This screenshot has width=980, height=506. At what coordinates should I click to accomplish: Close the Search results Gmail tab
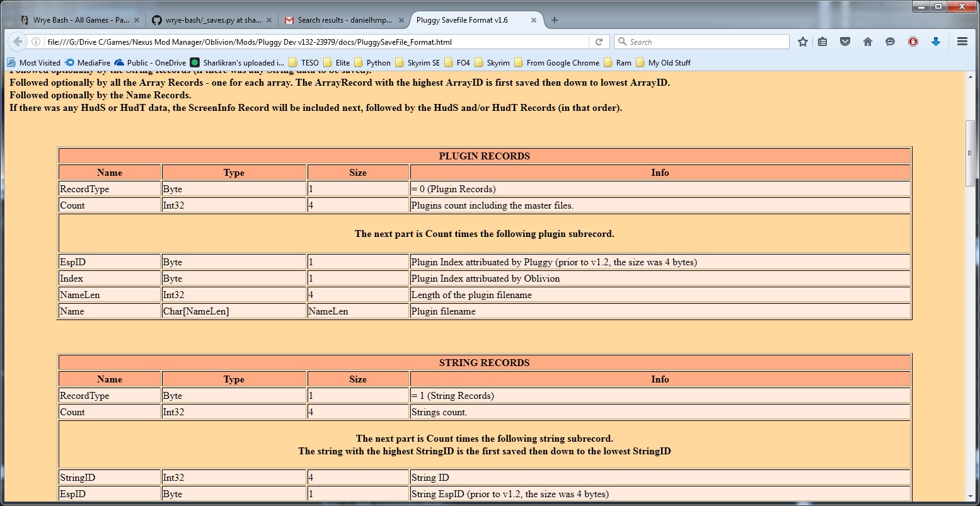401,20
